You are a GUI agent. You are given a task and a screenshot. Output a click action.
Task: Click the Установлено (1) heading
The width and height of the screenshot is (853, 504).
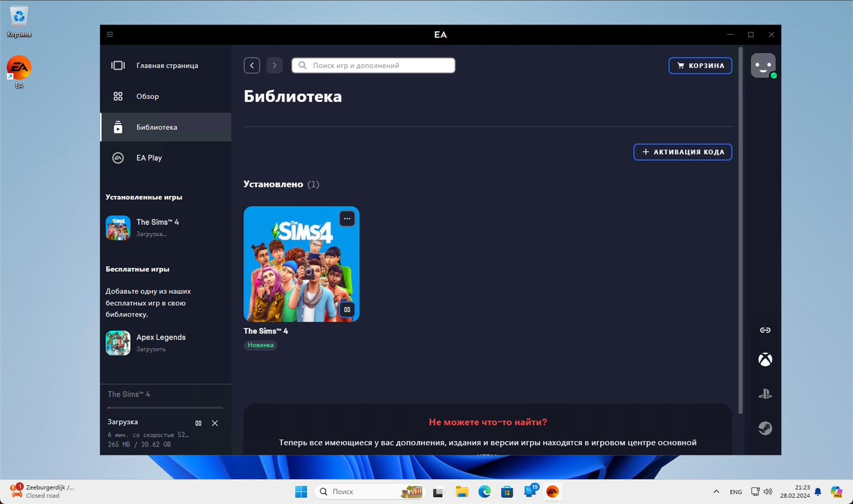click(281, 184)
